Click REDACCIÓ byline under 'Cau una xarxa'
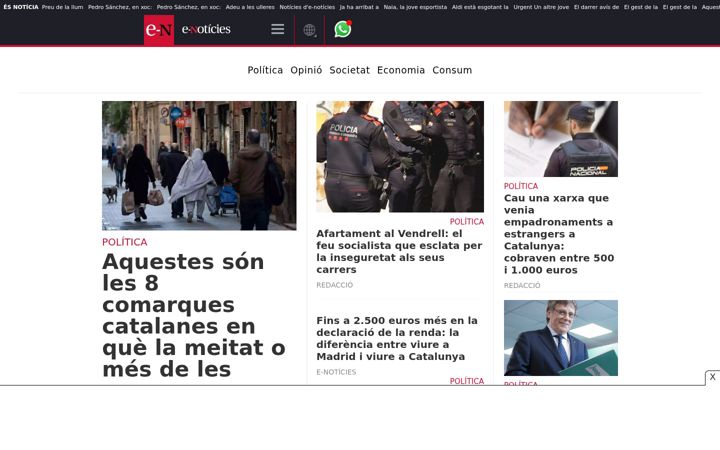The height and width of the screenshot is (450, 720). point(522,286)
